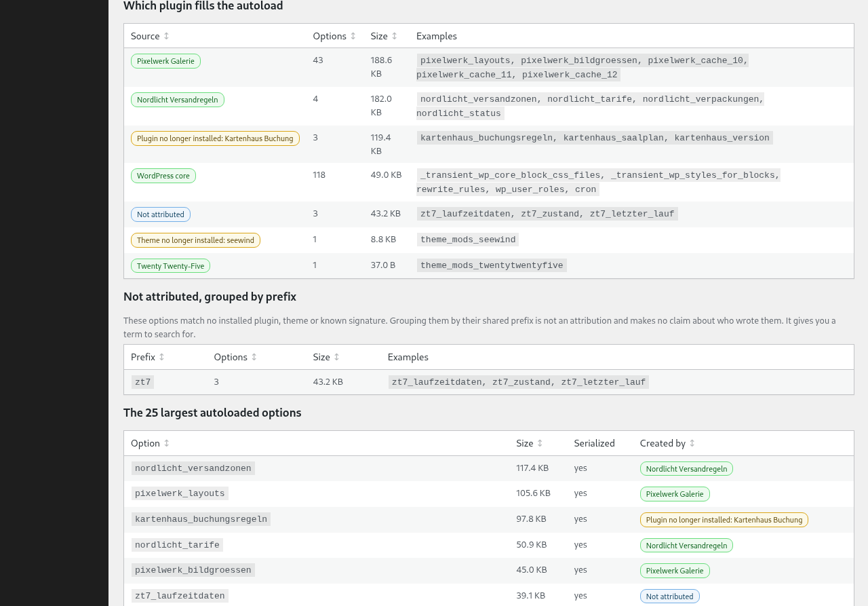This screenshot has width=868, height=606.
Task: Sort plugin table by Source arrows
Action: coord(166,36)
